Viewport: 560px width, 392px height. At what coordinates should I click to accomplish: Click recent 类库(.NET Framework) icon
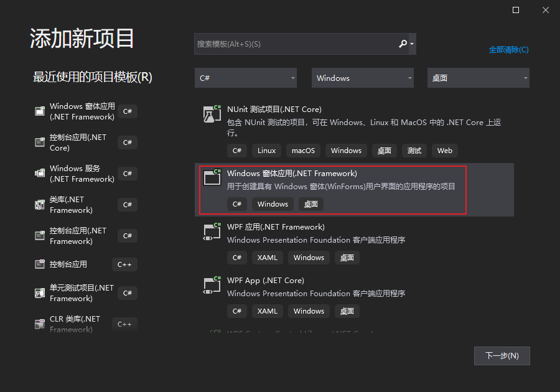[x=40, y=205]
